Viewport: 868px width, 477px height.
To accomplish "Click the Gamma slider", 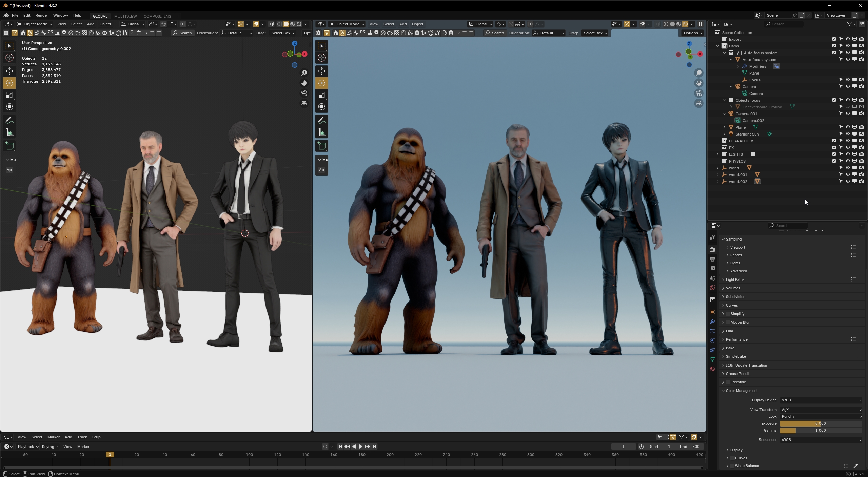I will coord(821,431).
